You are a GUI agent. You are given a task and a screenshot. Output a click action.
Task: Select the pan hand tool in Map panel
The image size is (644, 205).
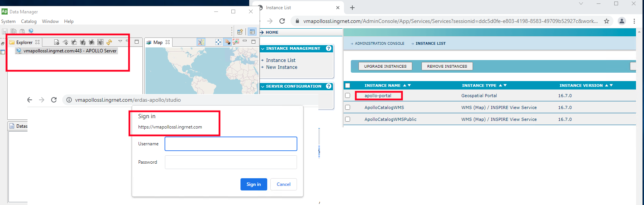227,42
